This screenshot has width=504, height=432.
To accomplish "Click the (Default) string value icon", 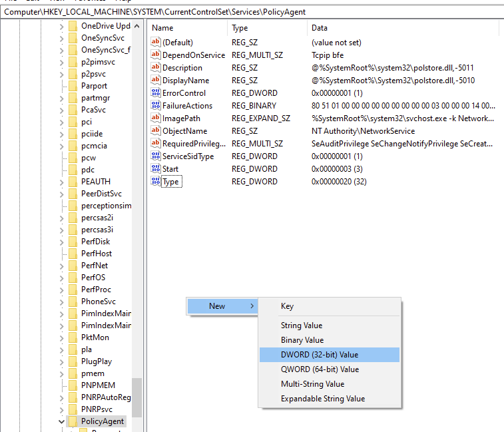I will [156, 42].
